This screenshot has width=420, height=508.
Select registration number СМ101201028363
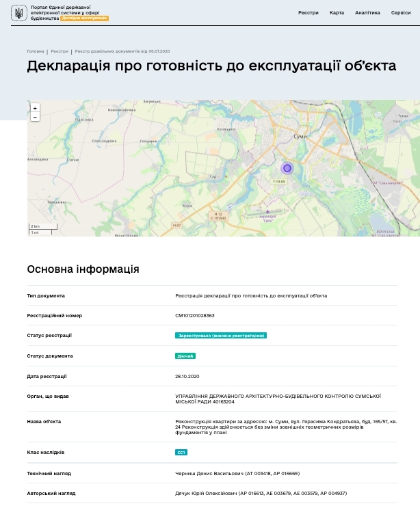195,316
